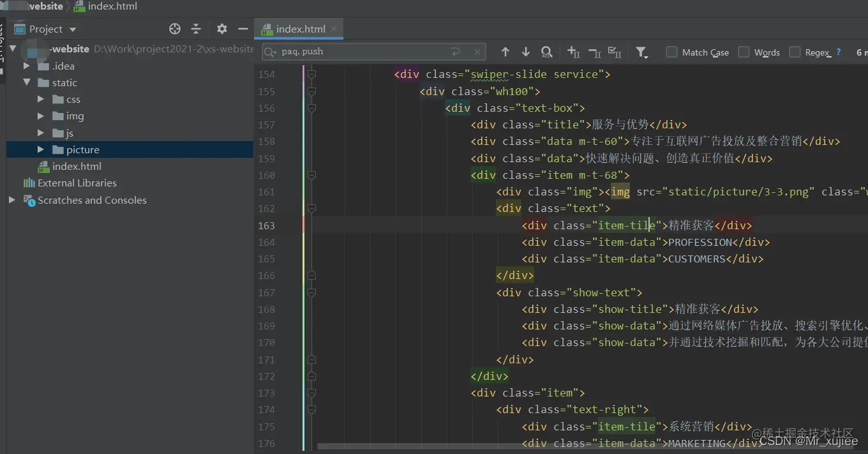Expand the picture folder arrow
Viewport: 868px width, 454px height.
pyautogui.click(x=41, y=149)
